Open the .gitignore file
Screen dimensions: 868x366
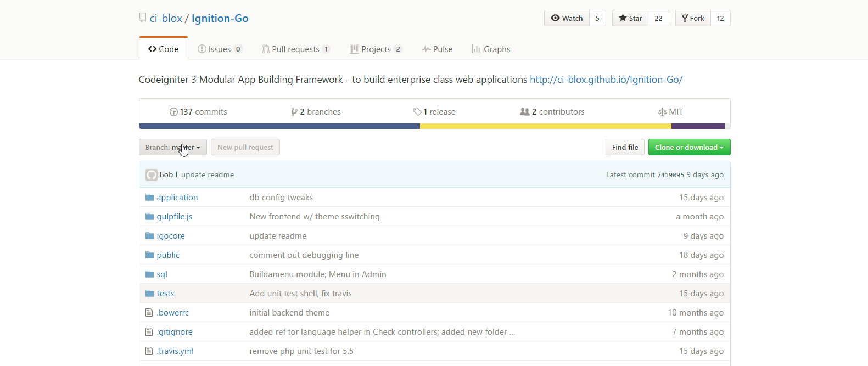175,332
